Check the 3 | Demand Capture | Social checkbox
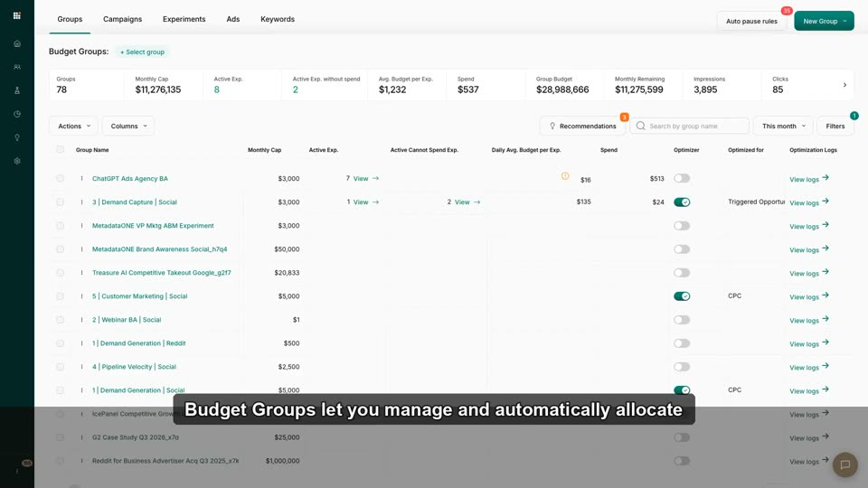868x488 pixels. 60,202
